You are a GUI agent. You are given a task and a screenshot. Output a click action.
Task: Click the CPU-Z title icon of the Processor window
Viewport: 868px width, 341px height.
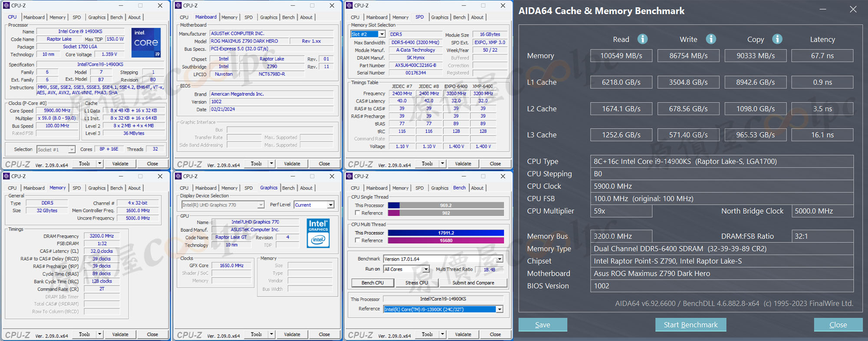tap(7, 6)
